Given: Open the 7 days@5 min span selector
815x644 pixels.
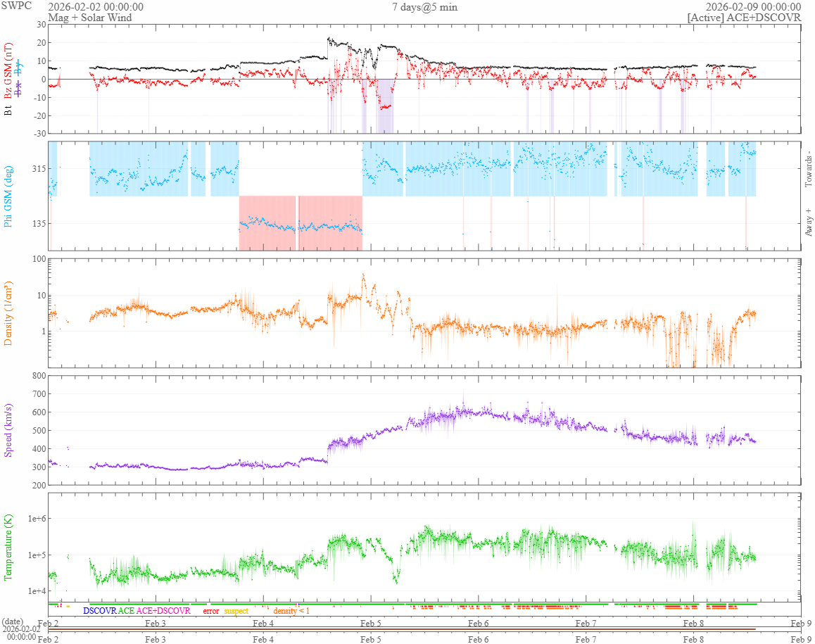Looking at the screenshot, I should [x=424, y=7].
